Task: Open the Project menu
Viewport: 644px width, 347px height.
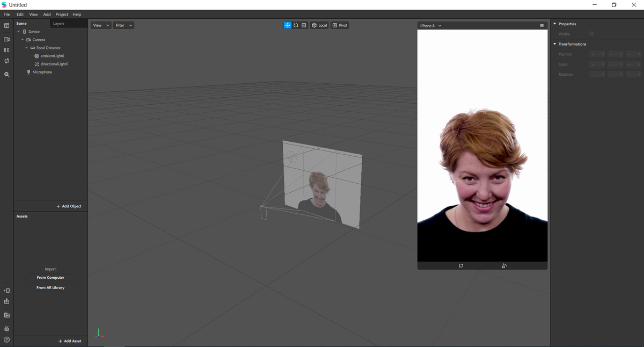Action: click(62, 14)
